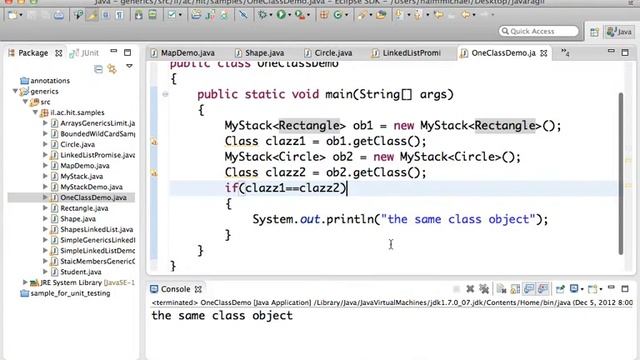Screen dimensions: 640x360
Task: Expand ArraysGenericsLimit.java tree node
Action: [45, 123]
